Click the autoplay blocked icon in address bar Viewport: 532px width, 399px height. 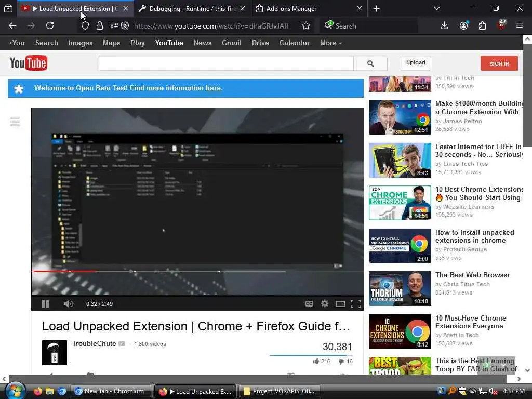(125, 26)
